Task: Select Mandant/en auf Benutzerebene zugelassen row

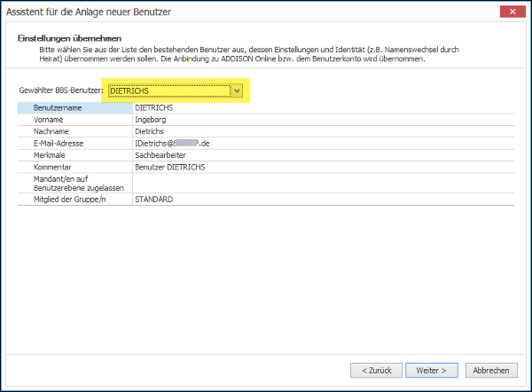Action: 75,184
